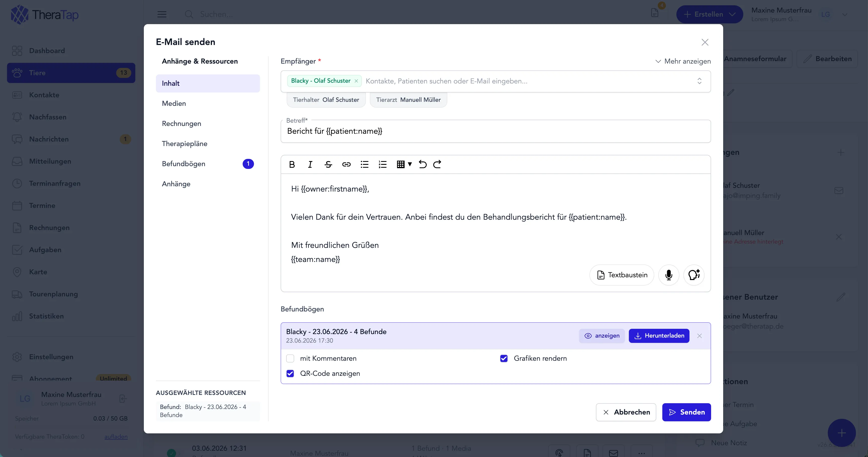The width and height of the screenshot is (868, 457).
Task: Start voice dictation with microphone
Action: pos(669,275)
